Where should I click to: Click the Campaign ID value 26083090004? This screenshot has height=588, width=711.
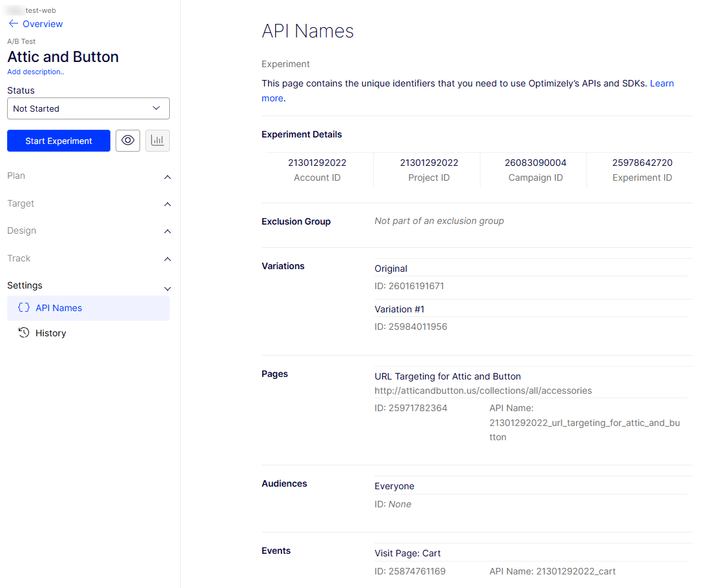tap(535, 163)
